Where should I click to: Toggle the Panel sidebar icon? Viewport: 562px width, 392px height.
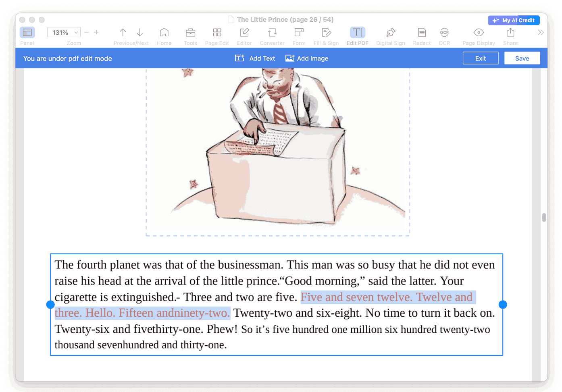point(27,32)
